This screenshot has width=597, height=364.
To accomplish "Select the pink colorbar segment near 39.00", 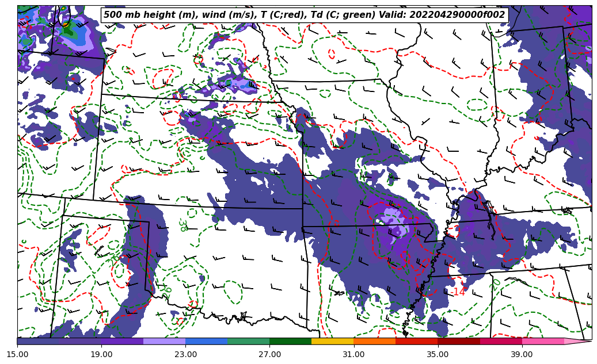I will point(542,341).
